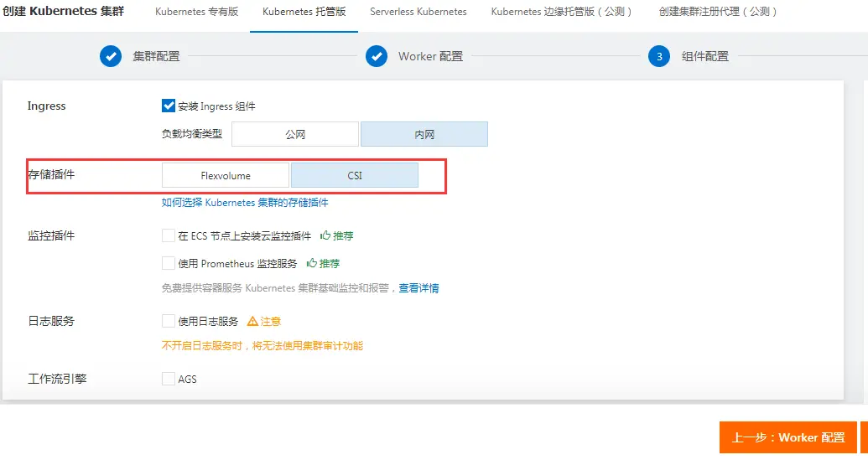This screenshot has height=465, width=868.
Task: Choose CSI storage plugin
Action: click(x=355, y=175)
